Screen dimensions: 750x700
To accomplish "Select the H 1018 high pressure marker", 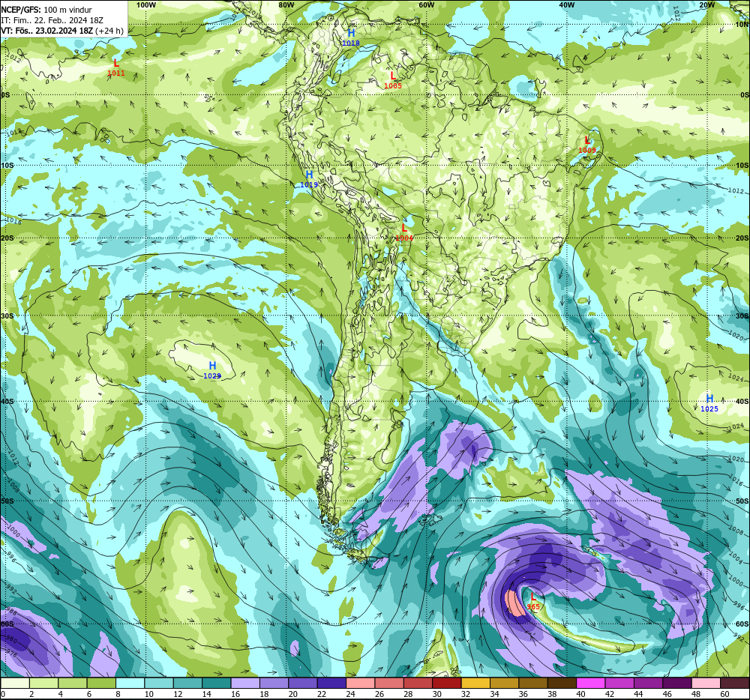I will (350, 37).
